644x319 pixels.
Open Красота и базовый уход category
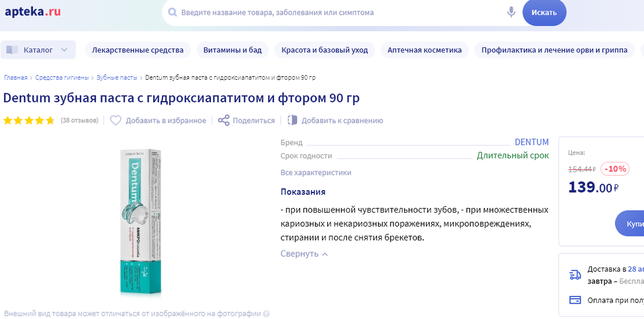(x=325, y=50)
